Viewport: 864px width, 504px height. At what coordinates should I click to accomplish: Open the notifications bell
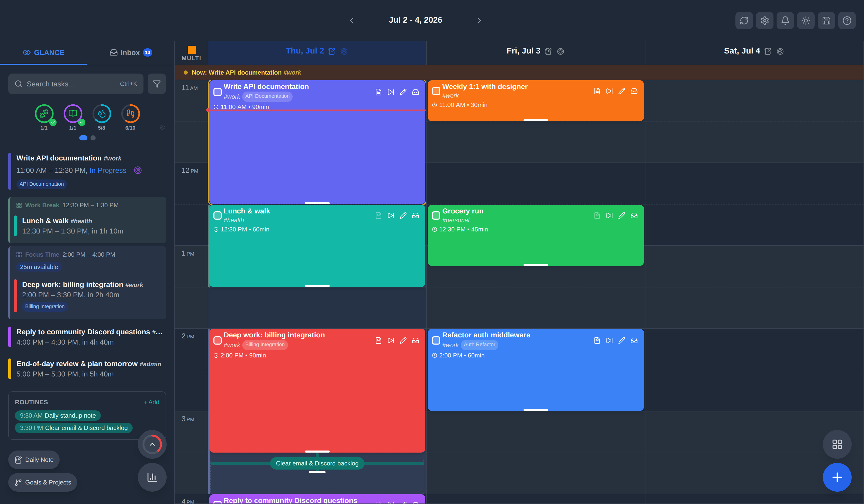785,21
